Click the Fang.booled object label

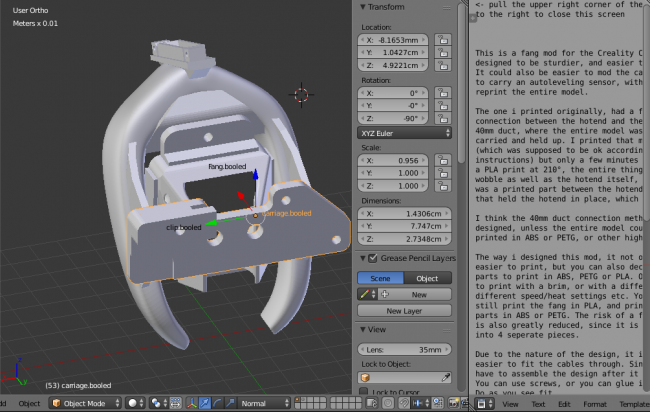(x=227, y=166)
